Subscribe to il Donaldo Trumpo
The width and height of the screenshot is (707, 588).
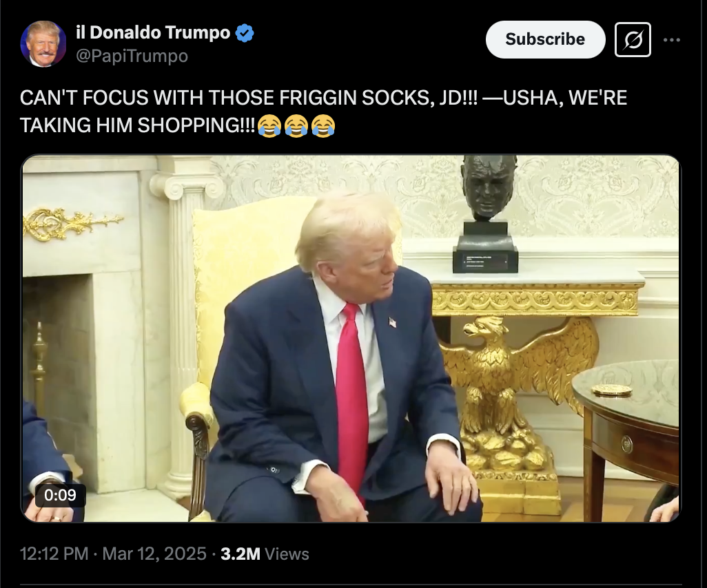tap(545, 39)
